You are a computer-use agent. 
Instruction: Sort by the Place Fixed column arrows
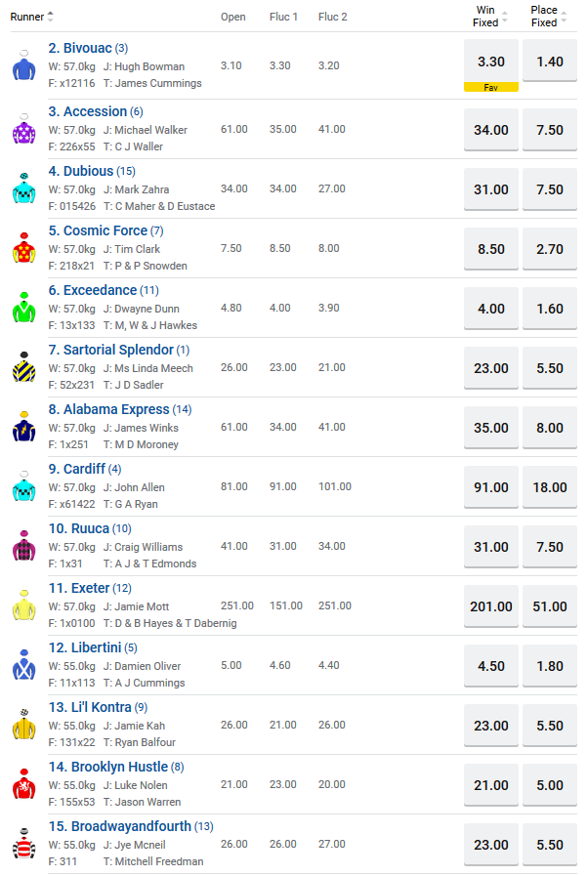564,17
